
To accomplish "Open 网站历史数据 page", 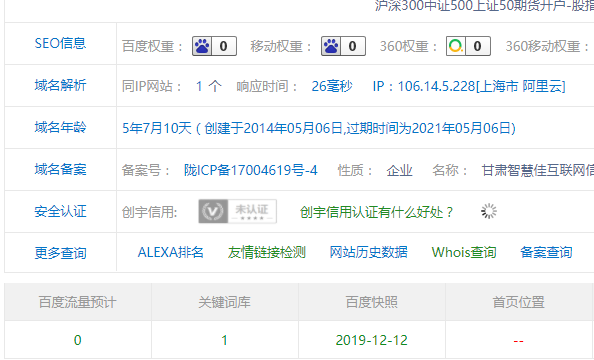I will pyautogui.click(x=368, y=252).
